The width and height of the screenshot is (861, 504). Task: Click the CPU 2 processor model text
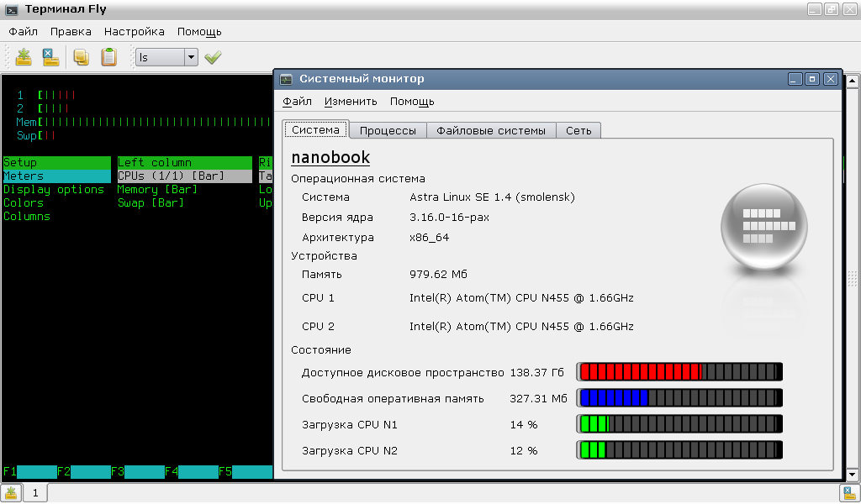521,327
